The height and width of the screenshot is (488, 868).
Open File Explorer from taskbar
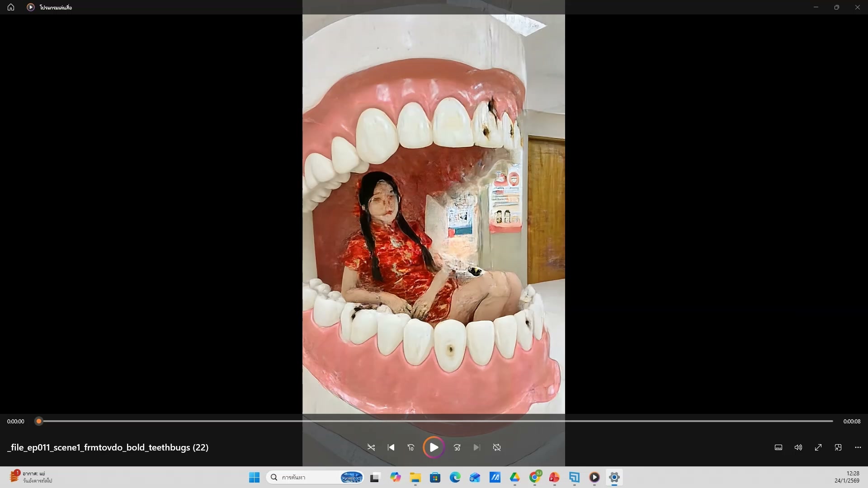415,477
